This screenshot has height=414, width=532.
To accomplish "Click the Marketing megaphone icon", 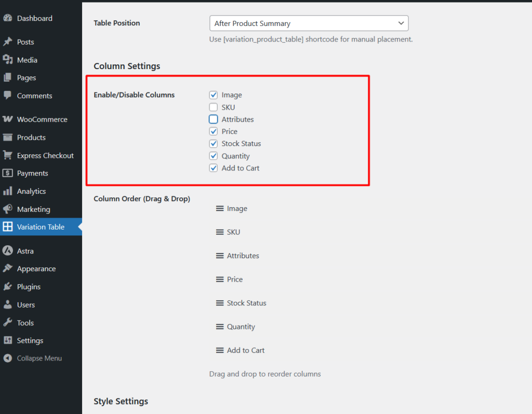I will pos(7,209).
